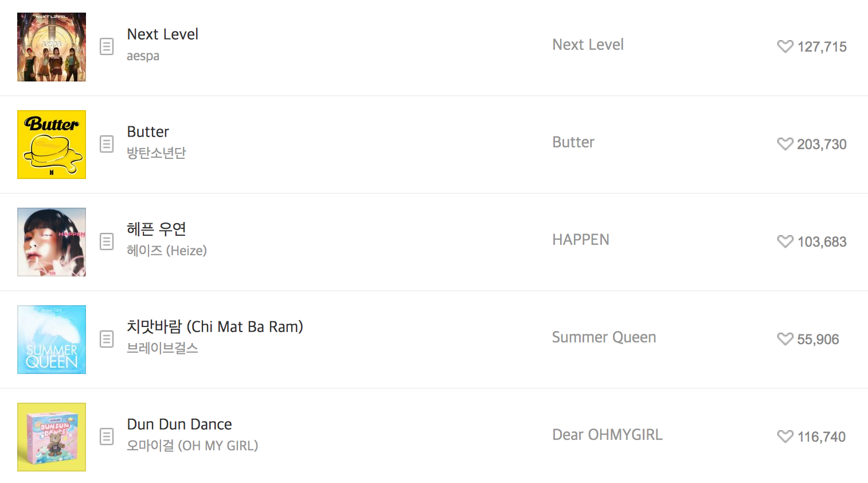Open the 브레이브걸스 artist page

pyautogui.click(x=162, y=348)
